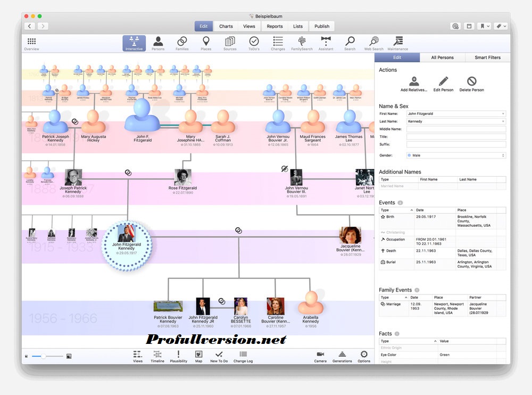Open the Reports menu tab
532x395 pixels.
[275, 26]
